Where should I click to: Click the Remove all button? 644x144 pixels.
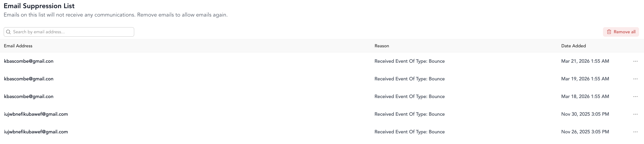click(621, 32)
